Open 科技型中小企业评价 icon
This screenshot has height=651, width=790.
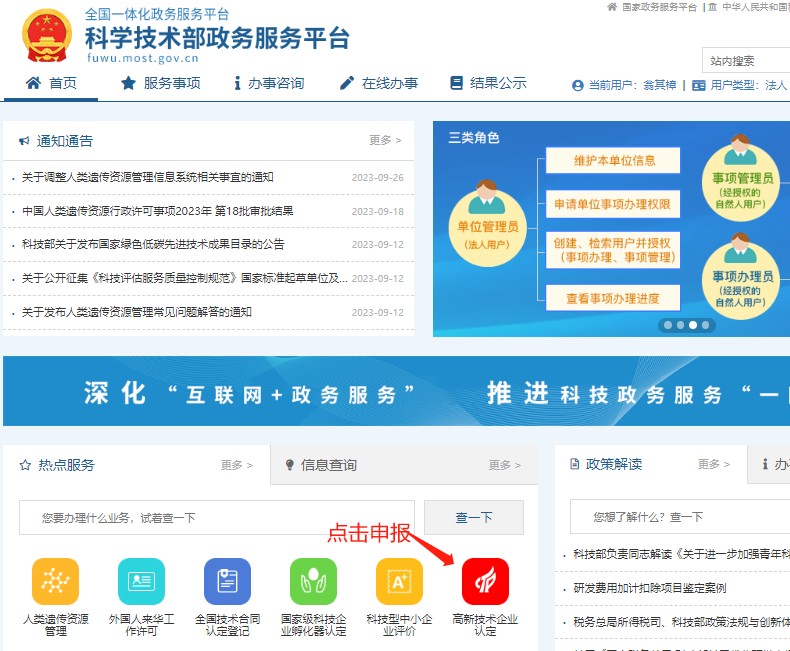pyautogui.click(x=399, y=582)
